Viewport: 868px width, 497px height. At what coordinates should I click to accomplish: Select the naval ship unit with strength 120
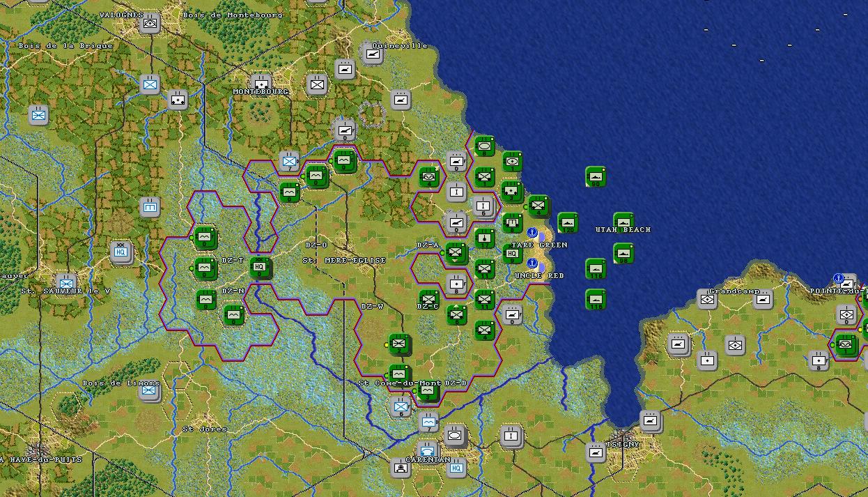coord(568,222)
